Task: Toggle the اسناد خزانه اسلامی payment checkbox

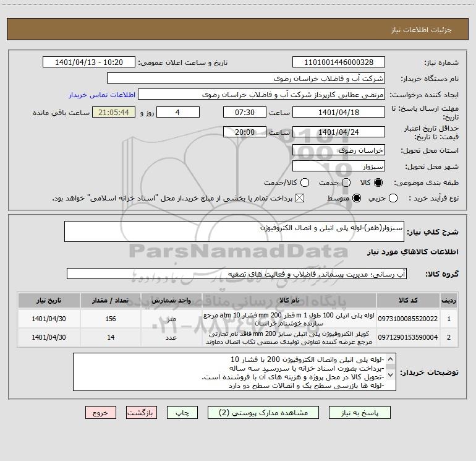Action: click(x=300, y=199)
